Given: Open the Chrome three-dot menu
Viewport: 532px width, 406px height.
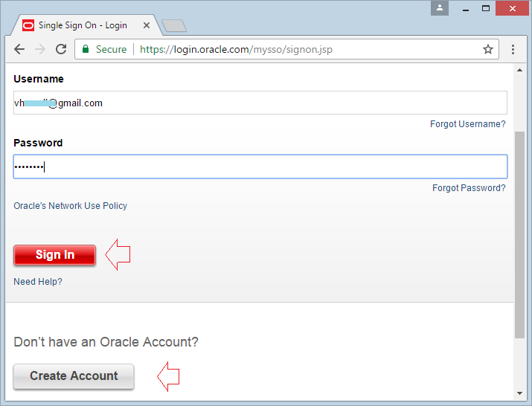Looking at the screenshot, I should point(513,50).
